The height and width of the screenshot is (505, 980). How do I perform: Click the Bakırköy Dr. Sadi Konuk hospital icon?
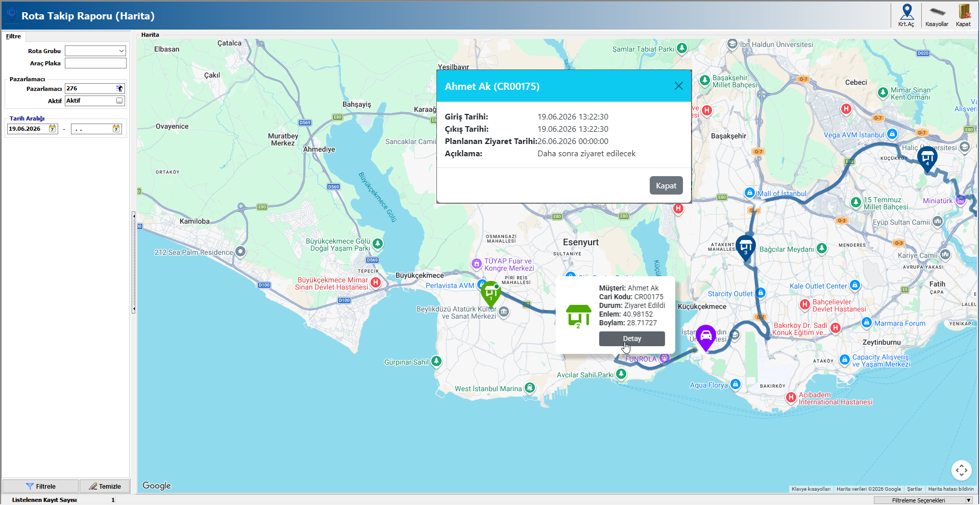836,328
